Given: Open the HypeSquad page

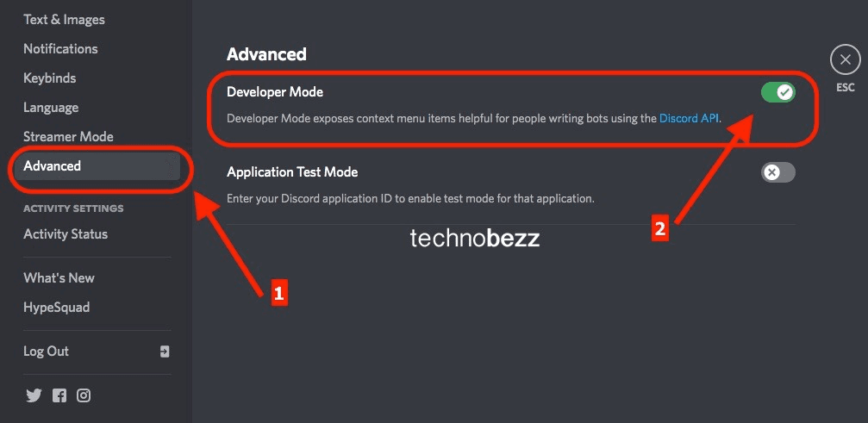Looking at the screenshot, I should [56, 307].
